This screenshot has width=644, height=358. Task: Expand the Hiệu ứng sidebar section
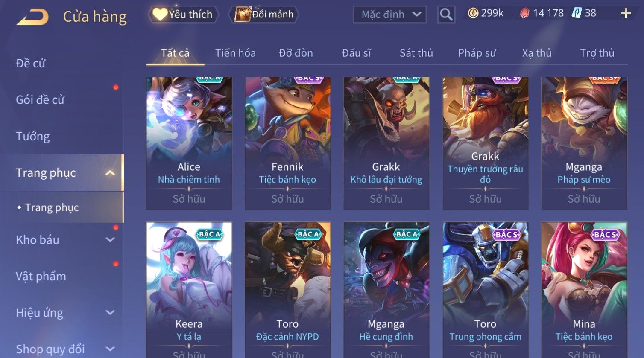[110, 313]
